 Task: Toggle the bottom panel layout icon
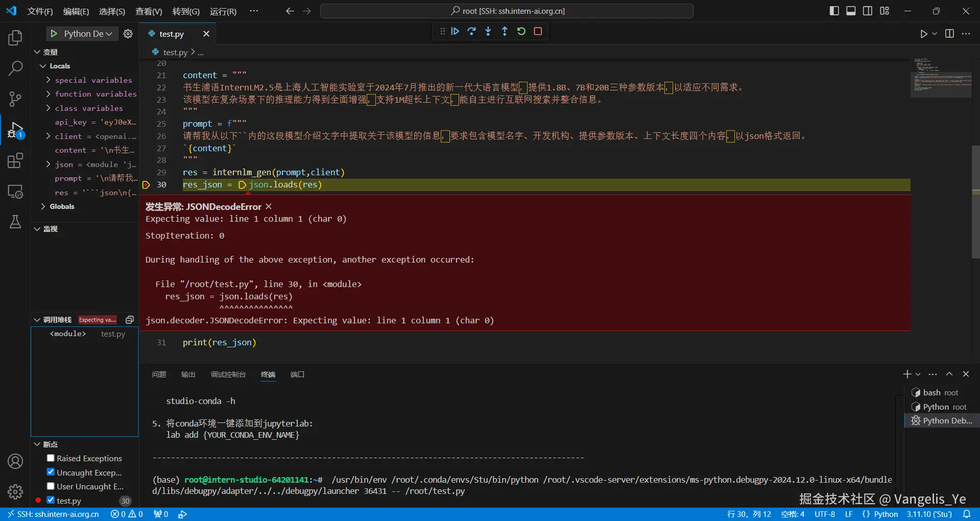(851, 11)
